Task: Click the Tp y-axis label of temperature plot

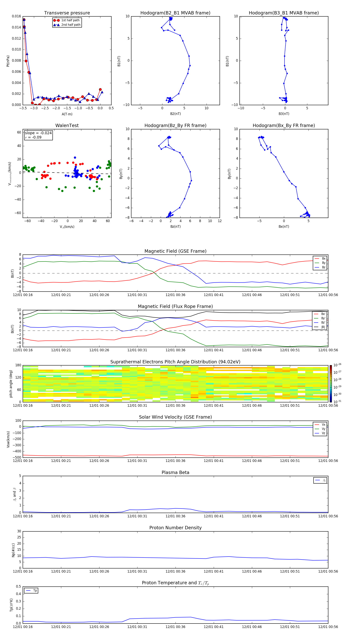Action: coord(11,605)
